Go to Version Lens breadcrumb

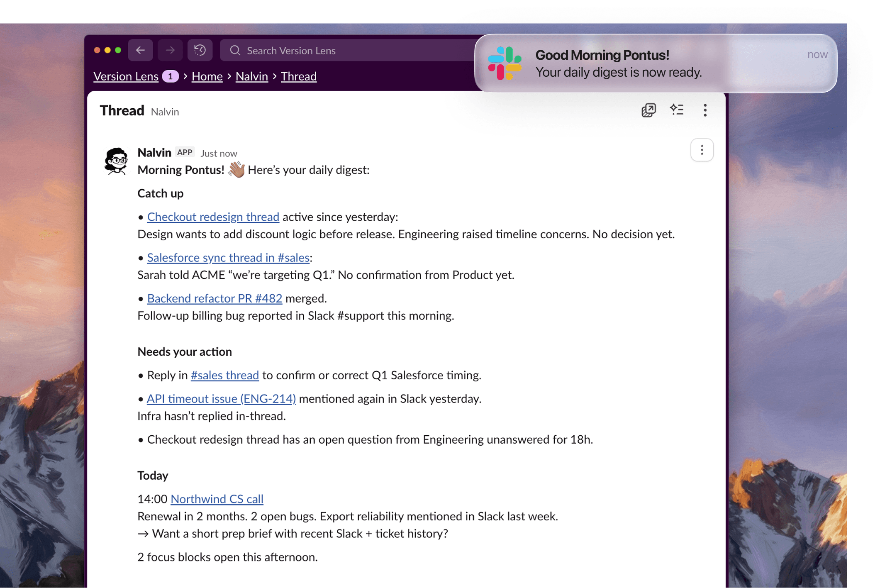point(126,76)
